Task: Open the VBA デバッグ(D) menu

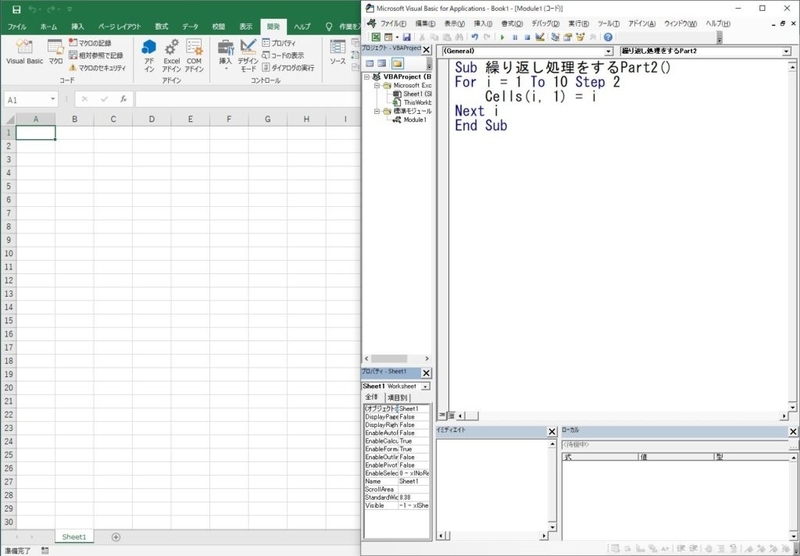Action: tap(545, 23)
